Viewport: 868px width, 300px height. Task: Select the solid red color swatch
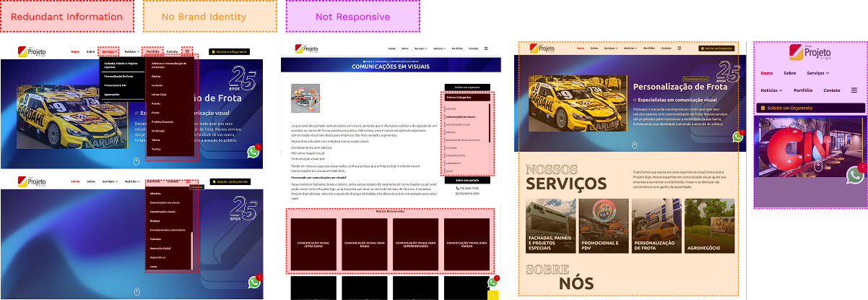pyautogui.click(x=66, y=16)
